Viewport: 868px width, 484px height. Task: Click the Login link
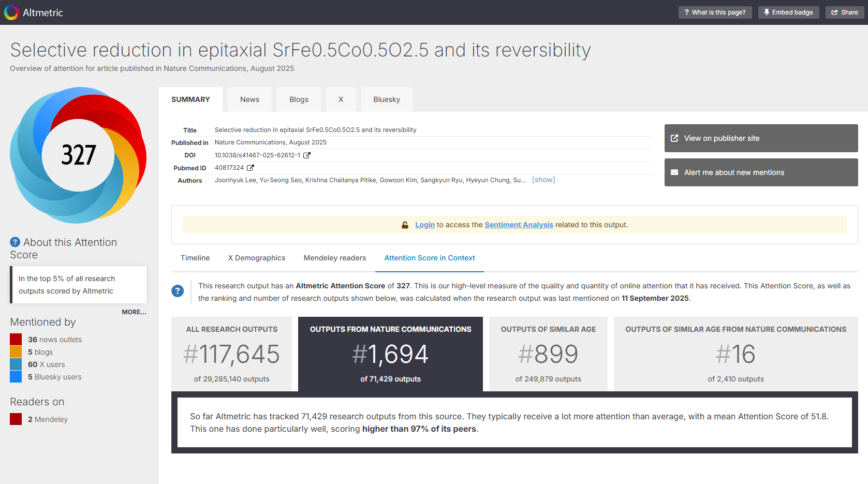coord(425,225)
